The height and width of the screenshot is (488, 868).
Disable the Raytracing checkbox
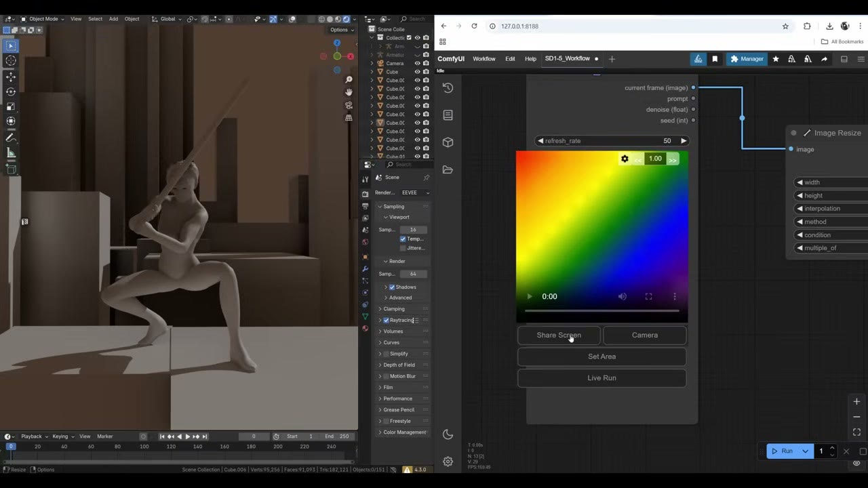(387, 320)
